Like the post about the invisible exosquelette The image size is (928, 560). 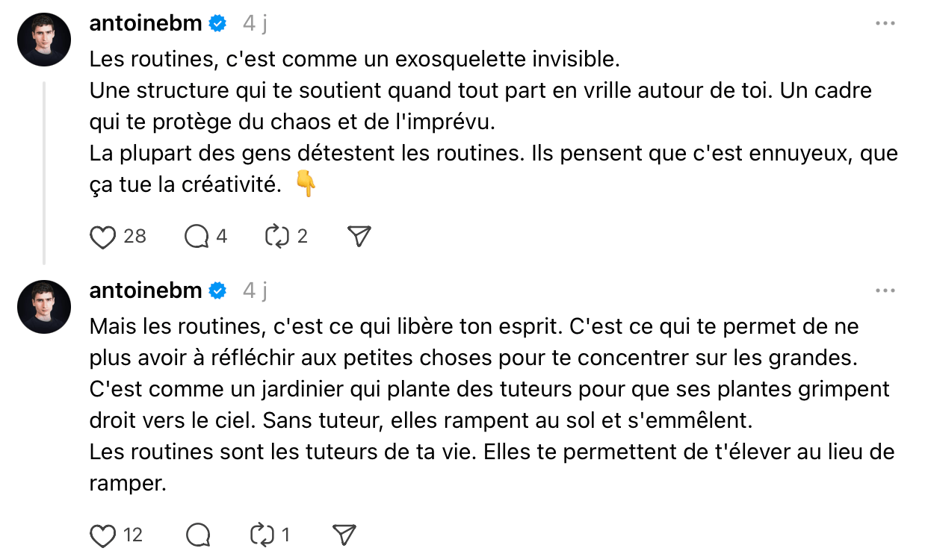tap(103, 237)
